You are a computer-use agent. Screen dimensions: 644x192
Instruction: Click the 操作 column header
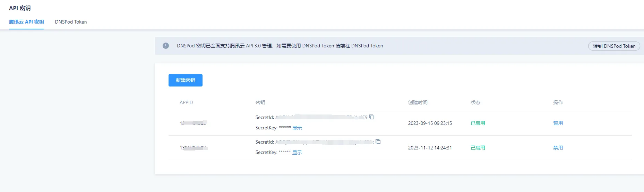click(x=558, y=102)
